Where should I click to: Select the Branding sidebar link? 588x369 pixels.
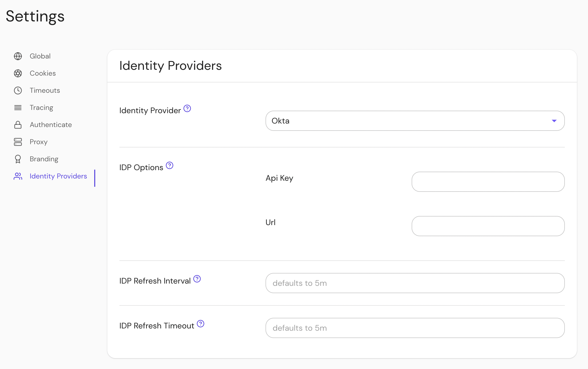click(44, 159)
